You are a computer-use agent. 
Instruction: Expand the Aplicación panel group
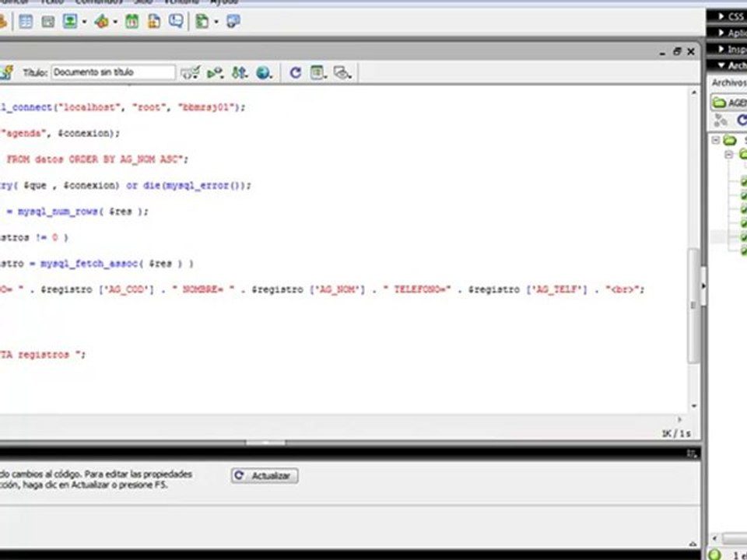pos(721,33)
